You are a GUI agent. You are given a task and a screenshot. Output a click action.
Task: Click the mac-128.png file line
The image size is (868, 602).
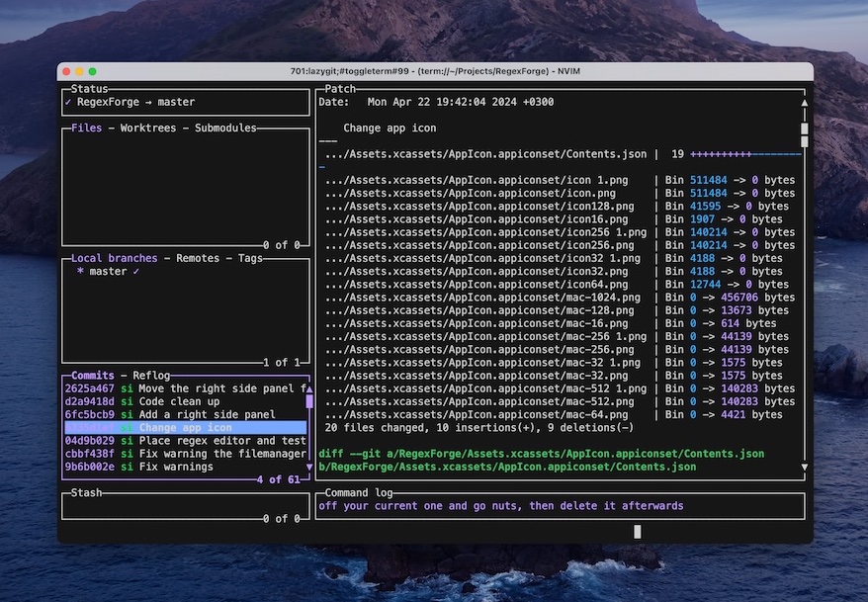[557, 310]
